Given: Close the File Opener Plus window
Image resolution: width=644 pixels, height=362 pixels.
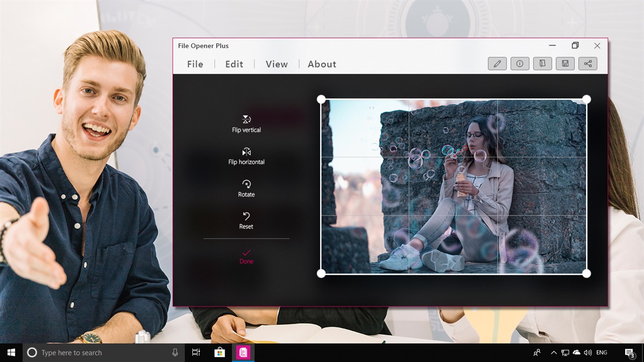Looking at the screenshot, I should click(597, 46).
